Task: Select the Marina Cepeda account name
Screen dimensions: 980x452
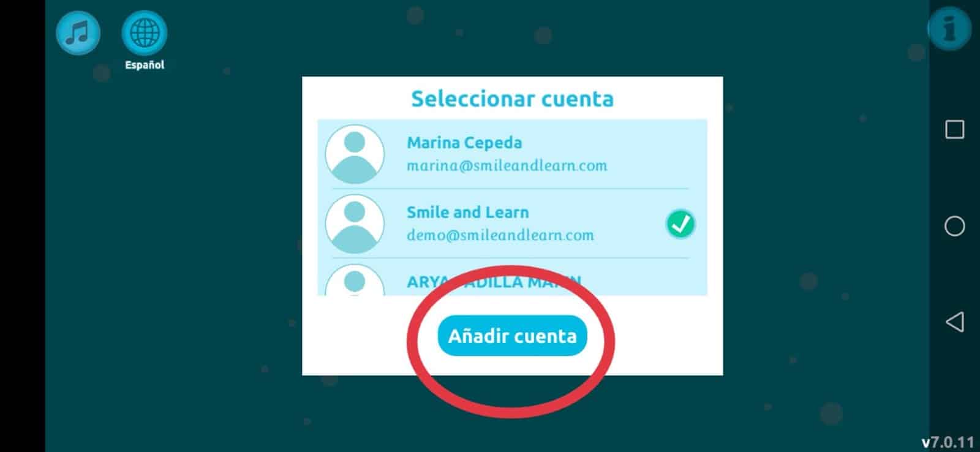Action: coord(464,143)
